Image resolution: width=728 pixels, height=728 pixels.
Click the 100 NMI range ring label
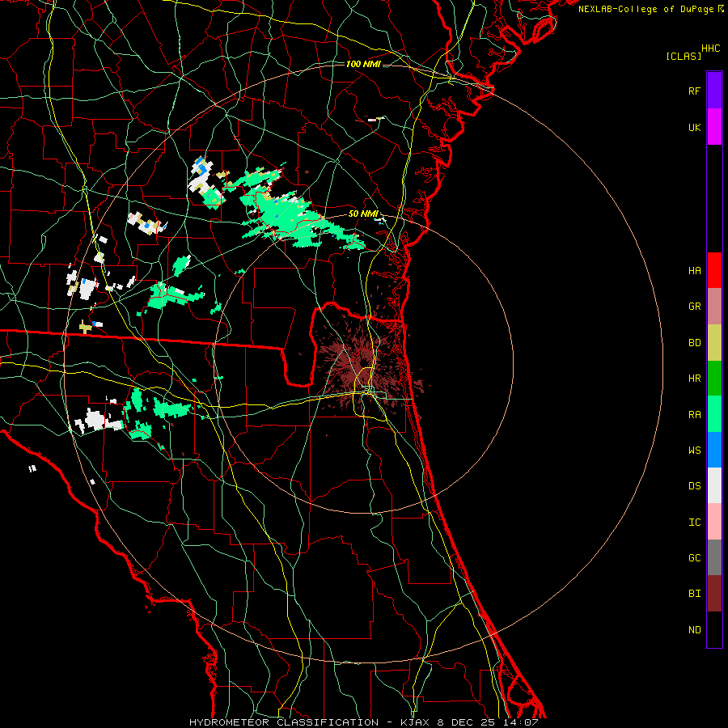tap(363, 64)
